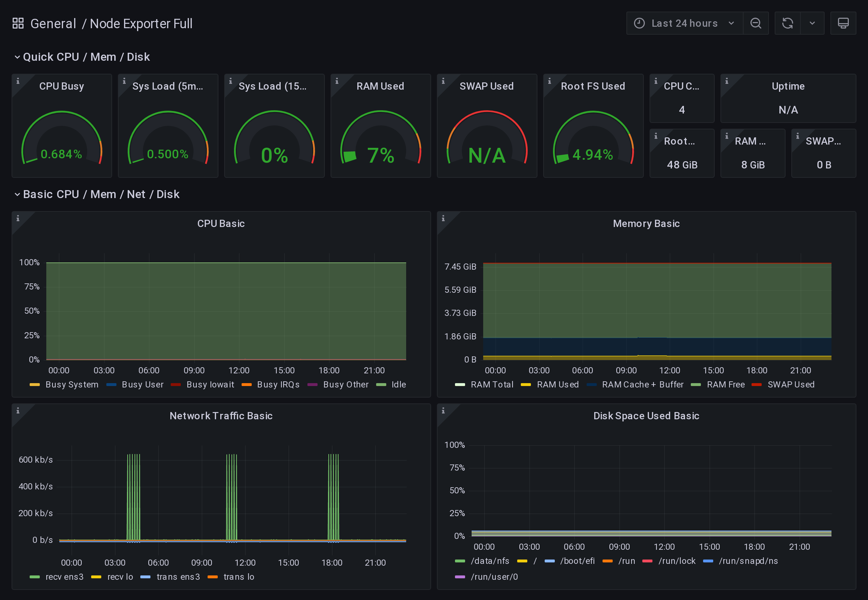Screen dimensions: 868x600
Task: Click the SWAP Used red legend color swatch
Action: click(756, 385)
